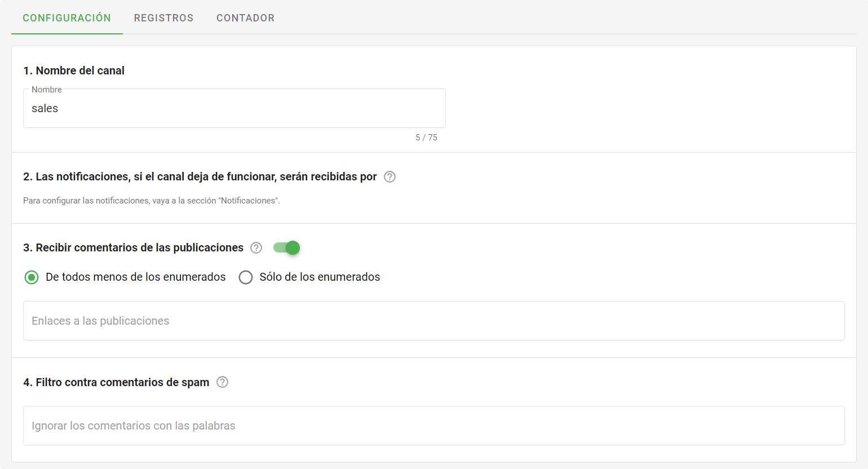This screenshot has width=868, height=469.
Task: Choose the 'Sólo de los enumerados' radio button
Action: pyautogui.click(x=246, y=277)
